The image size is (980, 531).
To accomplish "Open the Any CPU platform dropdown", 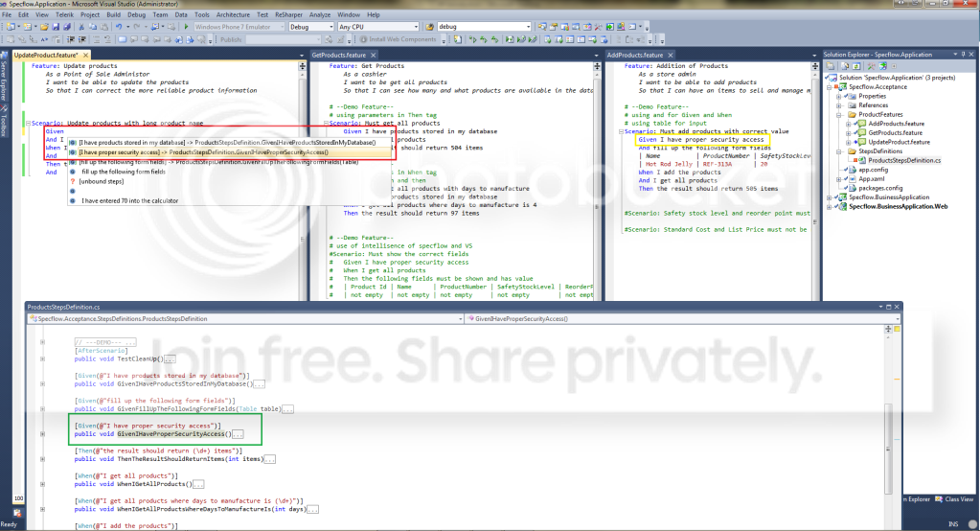I will click(x=416, y=27).
